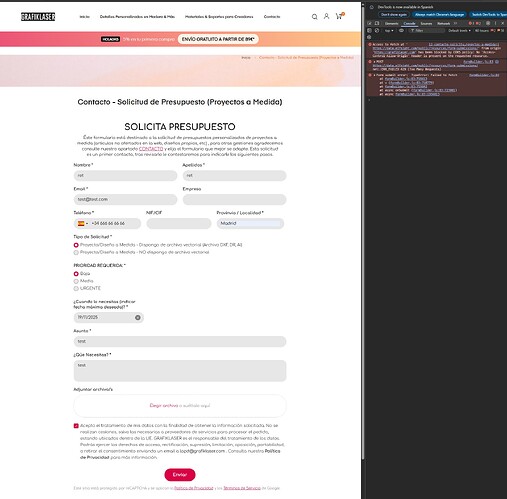This screenshot has width=507, height=499.
Task: Click the first console error's red icon
Action: pos(370,44)
